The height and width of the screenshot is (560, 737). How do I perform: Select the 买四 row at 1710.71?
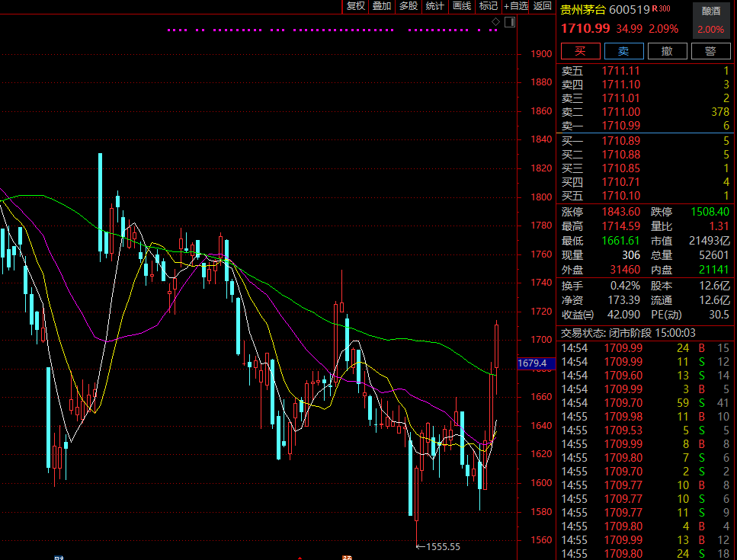pyautogui.click(x=646, y=182)
